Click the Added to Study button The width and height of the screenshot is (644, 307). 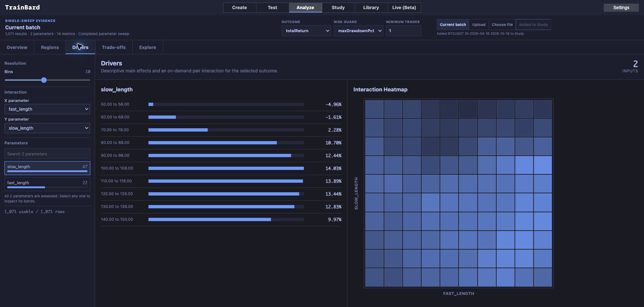(x=533, y=24)
